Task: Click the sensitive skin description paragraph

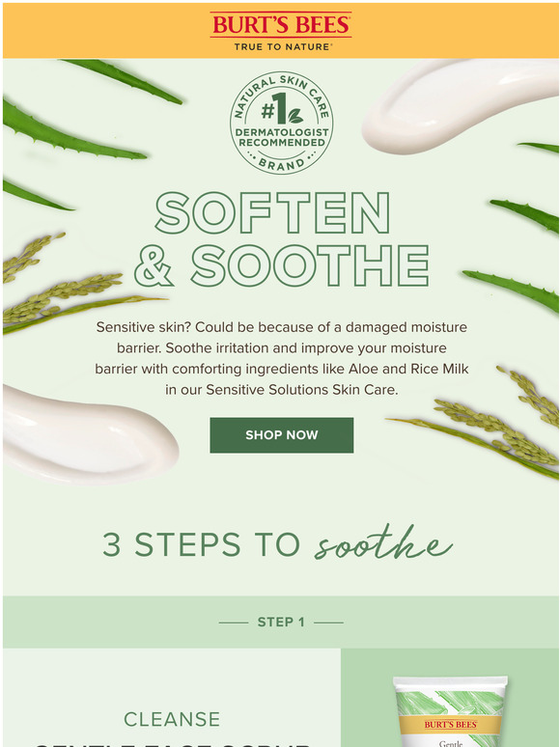Action: pyautogui.click(x=282, y=358)
